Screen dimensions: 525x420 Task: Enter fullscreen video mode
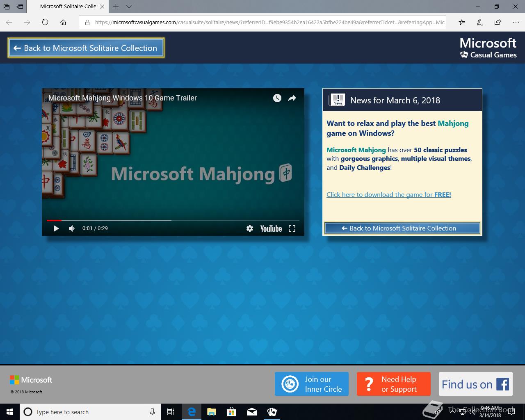tap(292, 228)
